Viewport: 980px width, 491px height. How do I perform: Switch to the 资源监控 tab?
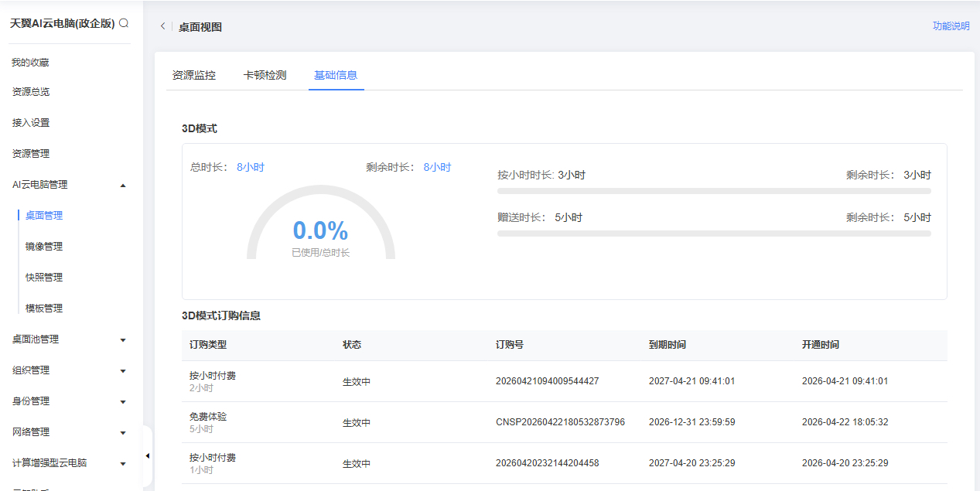point(193,75)
